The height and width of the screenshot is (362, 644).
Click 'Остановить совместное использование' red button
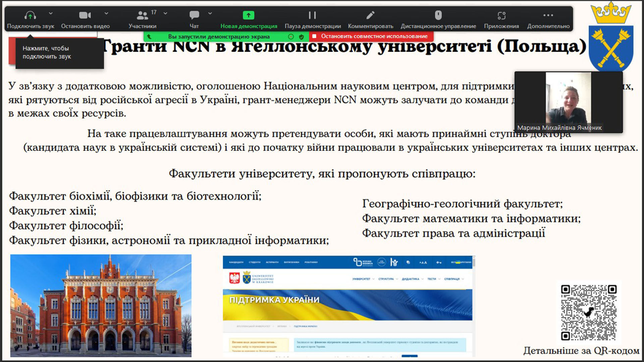[371, 36]
